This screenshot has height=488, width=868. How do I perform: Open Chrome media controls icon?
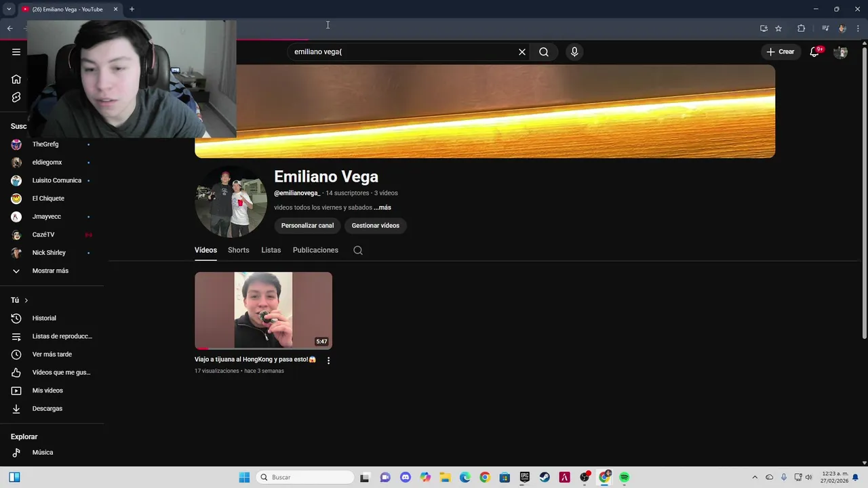pyautogui.click(x=825, y=28)
